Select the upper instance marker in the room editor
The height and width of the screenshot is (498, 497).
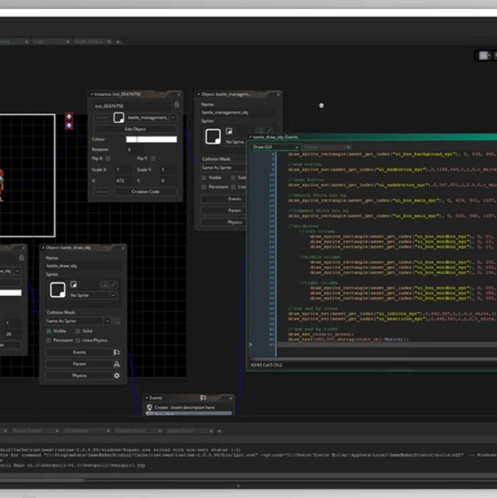click(x=69, y=116)
